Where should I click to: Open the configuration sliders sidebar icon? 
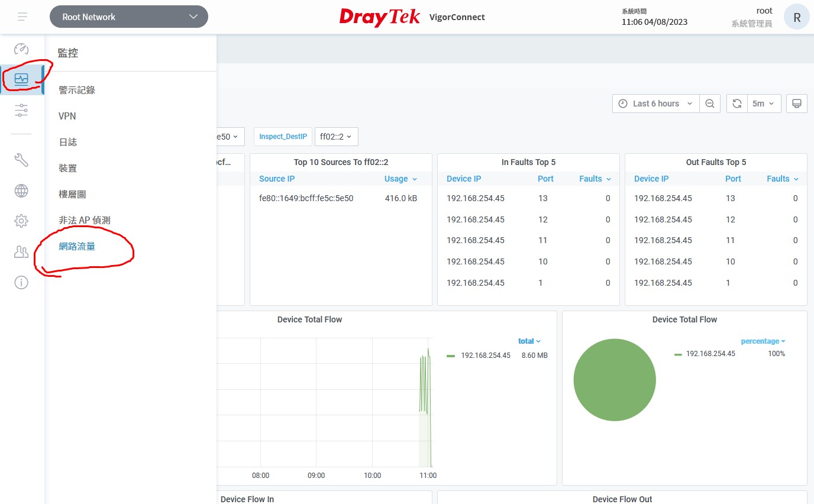tap(21, 110)
